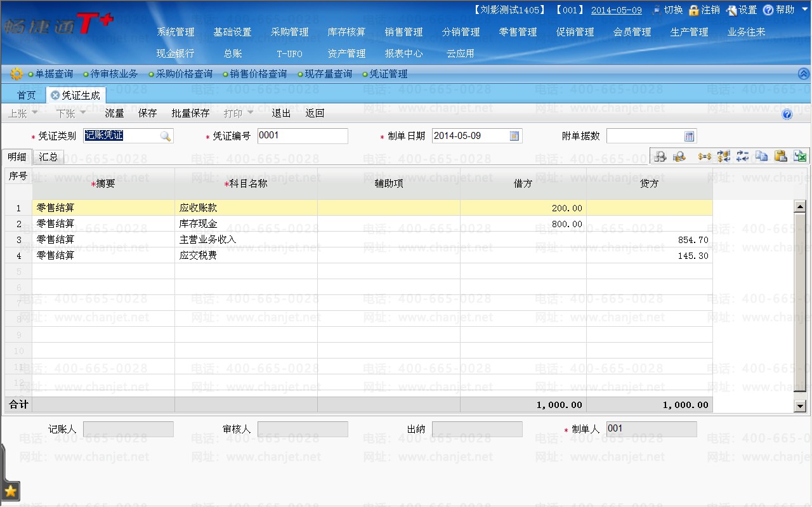Open the 库存核算 menu

coord(347,32)
